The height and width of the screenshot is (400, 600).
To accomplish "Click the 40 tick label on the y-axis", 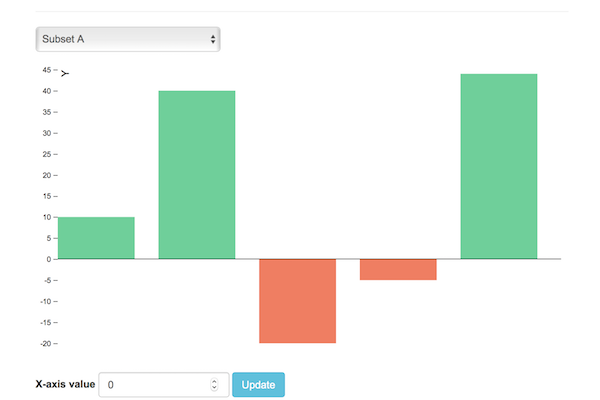I will coord(47,91).
